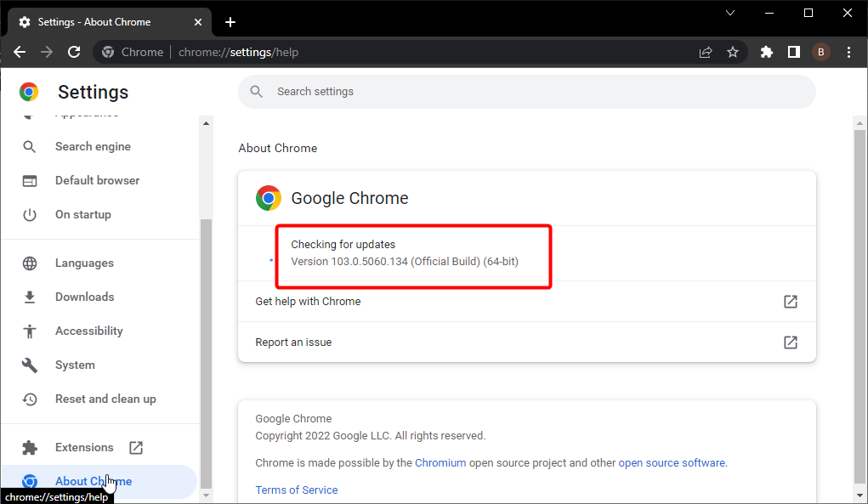Click external link icon for Report an issue
The width and height of the screenshot is (868, 504).
[791, 343]
